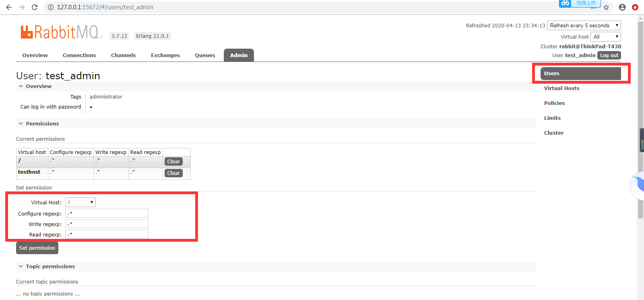Click the Configure regexp column header
644x300 pixels.
tap(71, 152)
